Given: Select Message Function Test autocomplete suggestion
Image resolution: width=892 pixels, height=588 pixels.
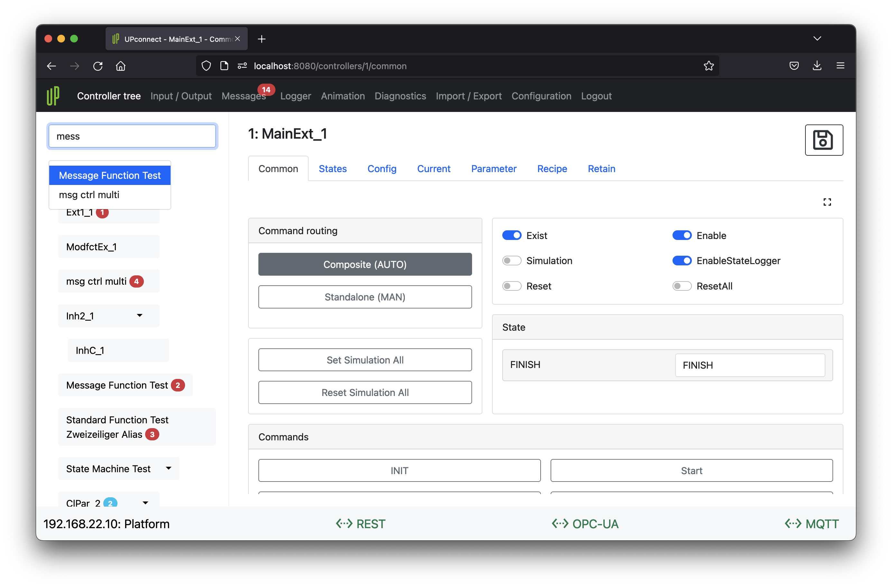Looking at the screenshot, I should point(109,176).
